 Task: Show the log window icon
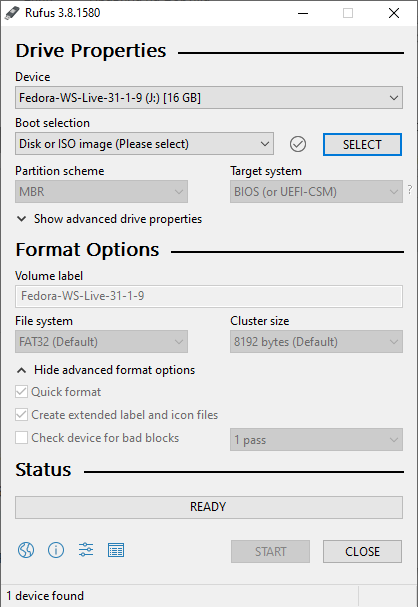click(116, 550)
